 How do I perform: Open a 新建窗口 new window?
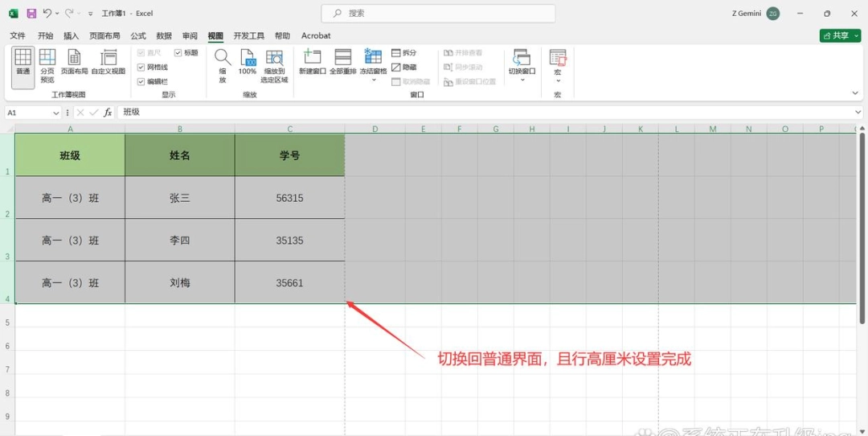click(x=313, y=62)
